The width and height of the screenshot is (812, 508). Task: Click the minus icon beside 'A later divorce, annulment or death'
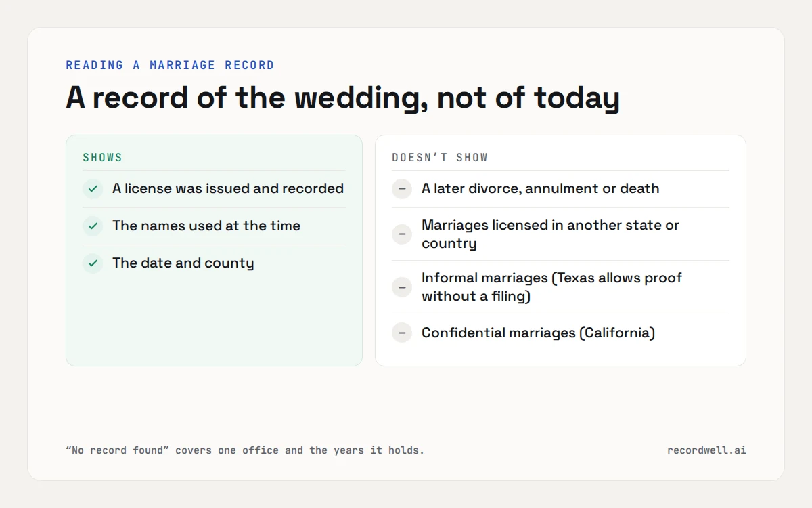tap(402, 189)
